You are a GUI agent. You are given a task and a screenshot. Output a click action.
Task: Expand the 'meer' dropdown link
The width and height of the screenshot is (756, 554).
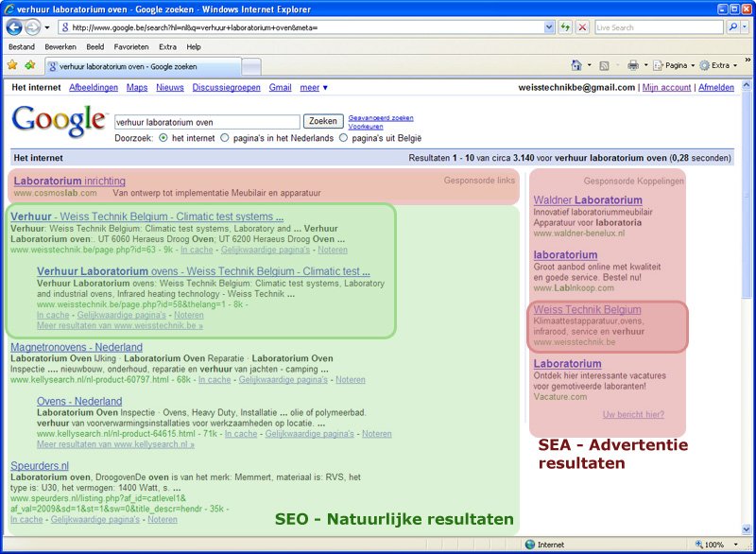pos(314,87)
